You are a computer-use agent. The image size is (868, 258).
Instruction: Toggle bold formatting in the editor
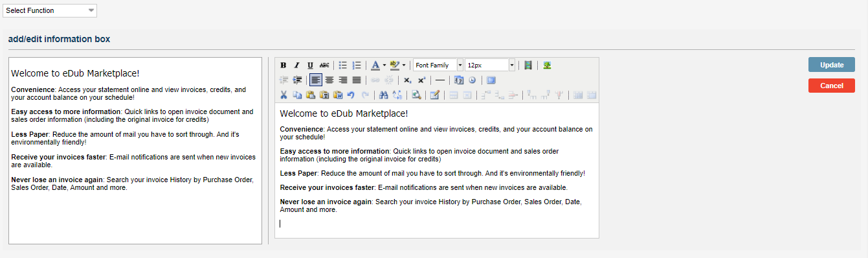click(x=284, y=65)
